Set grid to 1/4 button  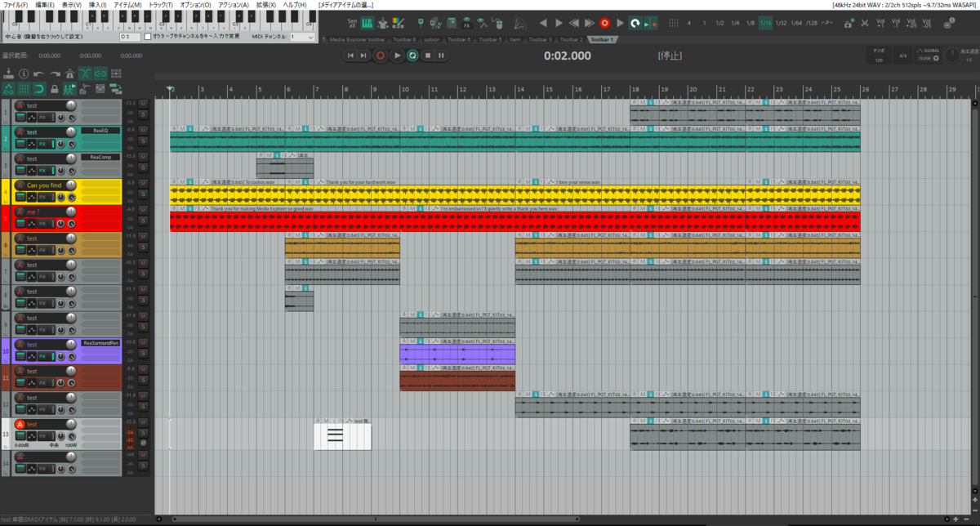(735, 23)
